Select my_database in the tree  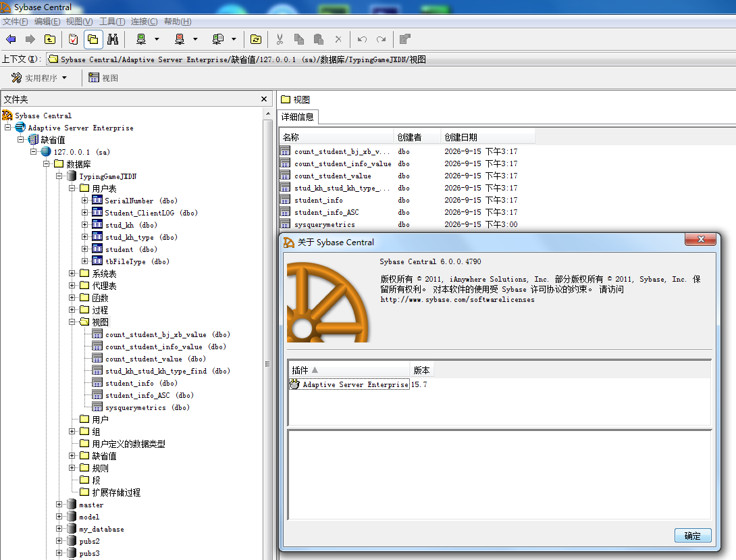(101, 529)
